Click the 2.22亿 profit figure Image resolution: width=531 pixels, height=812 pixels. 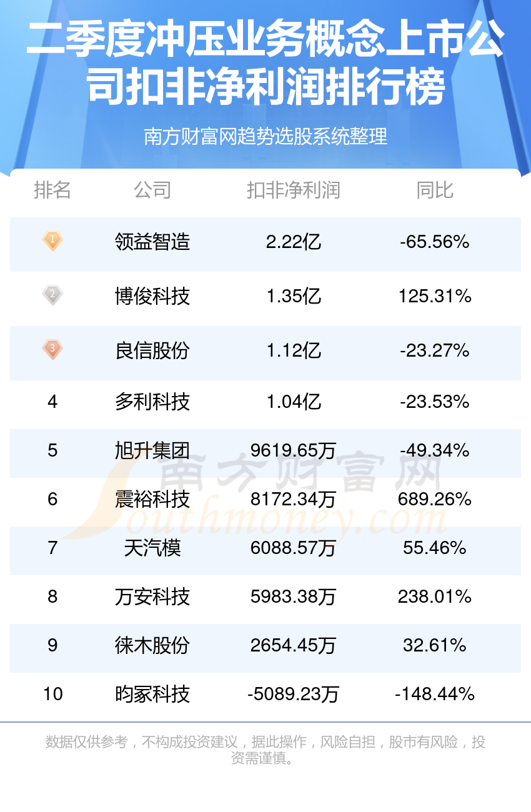(x=294, y=242)
